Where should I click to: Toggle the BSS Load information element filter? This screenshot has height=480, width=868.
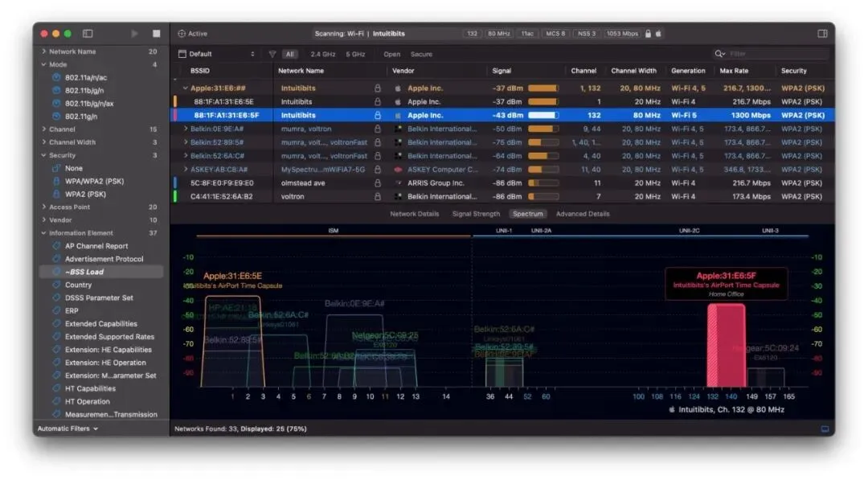(84, 272)
